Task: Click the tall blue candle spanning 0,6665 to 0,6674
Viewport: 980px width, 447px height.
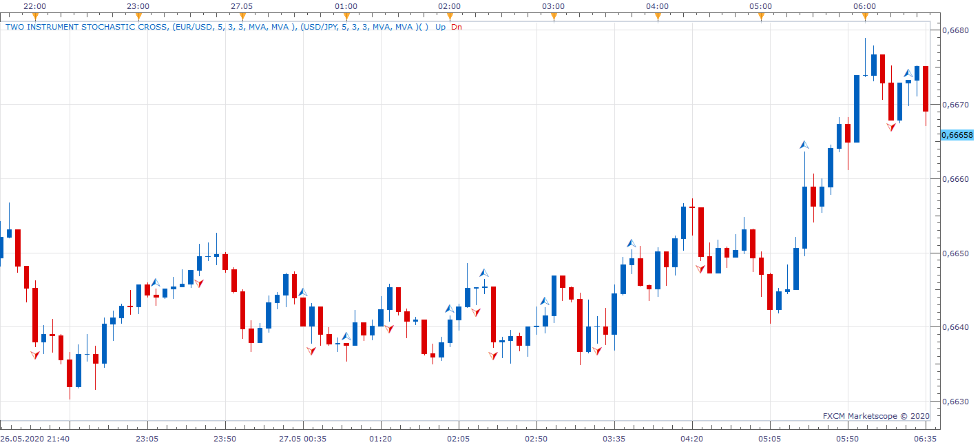Action: 857,108
